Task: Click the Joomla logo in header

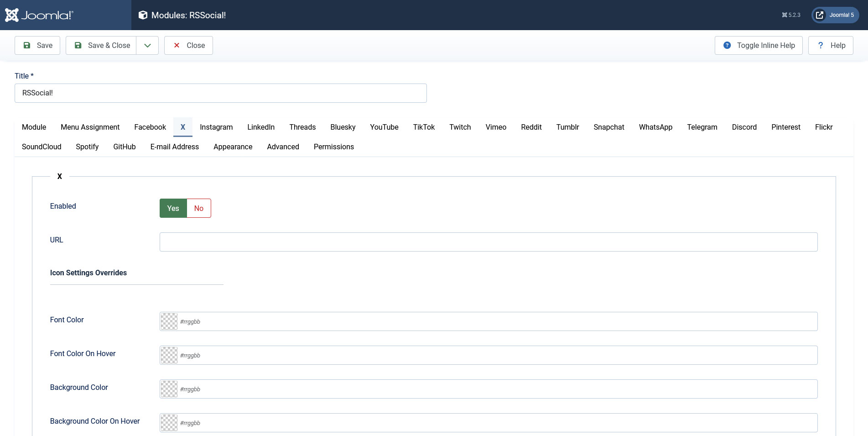Action: coord(39,15)
